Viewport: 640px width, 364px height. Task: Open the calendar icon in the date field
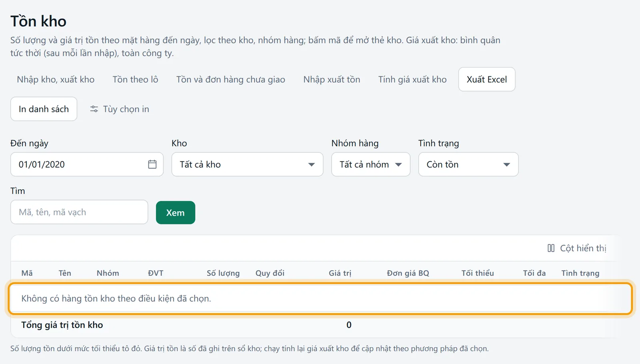[x=152, y=164]
